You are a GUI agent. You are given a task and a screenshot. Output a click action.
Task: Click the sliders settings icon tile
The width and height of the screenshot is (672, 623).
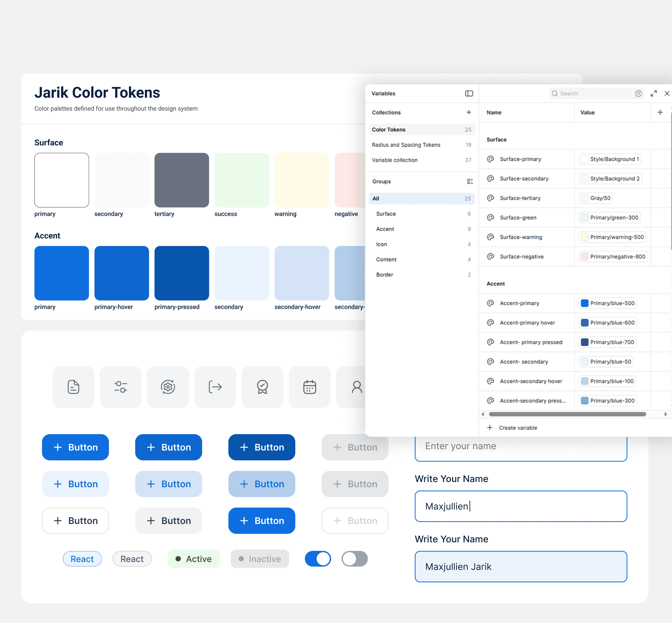point(120,387)
